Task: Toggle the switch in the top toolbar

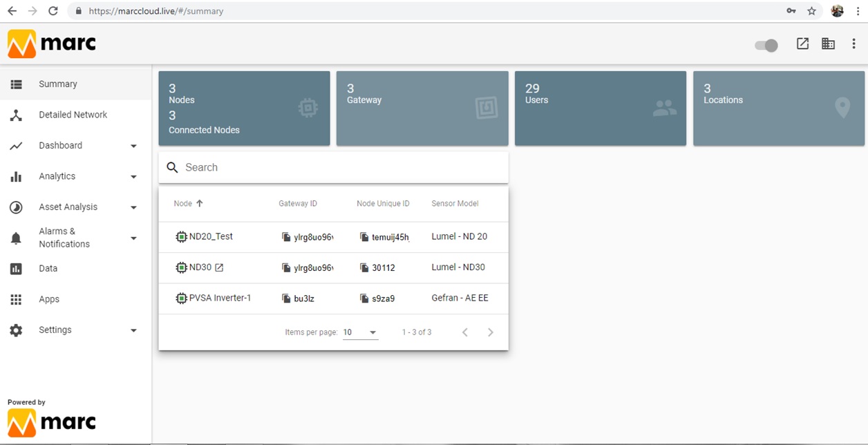Action: 766,44
